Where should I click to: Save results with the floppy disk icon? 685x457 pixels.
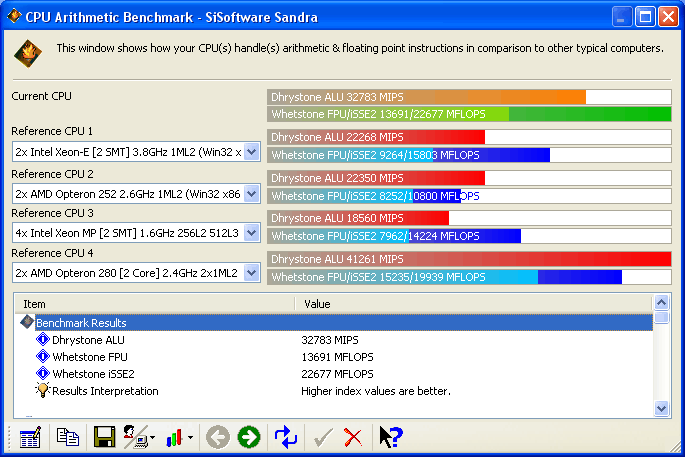[x=104, y=437]
